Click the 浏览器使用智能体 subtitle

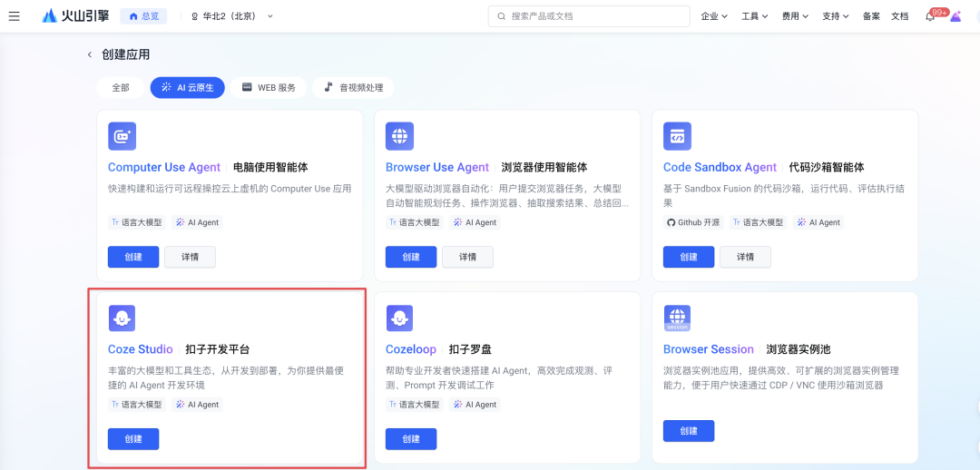544,168
